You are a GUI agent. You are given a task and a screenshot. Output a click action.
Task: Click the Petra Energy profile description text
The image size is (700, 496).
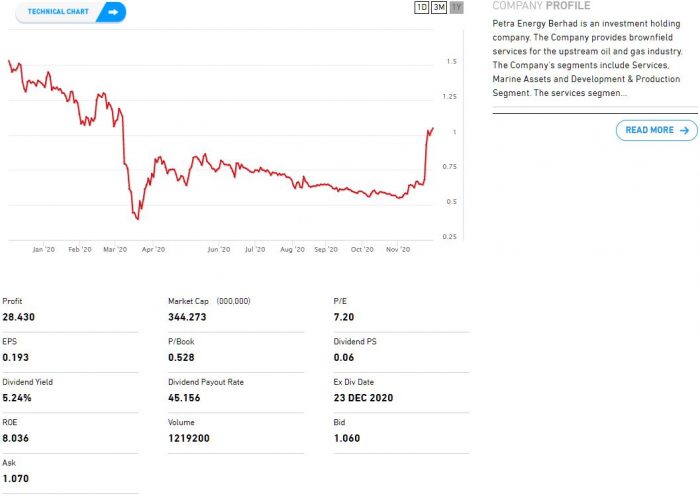[x=582, y=57]
